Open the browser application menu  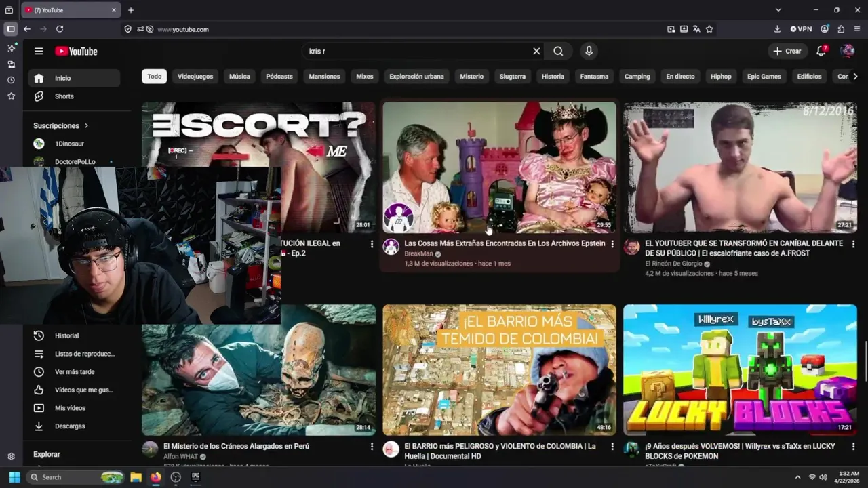tap(857, 29)
